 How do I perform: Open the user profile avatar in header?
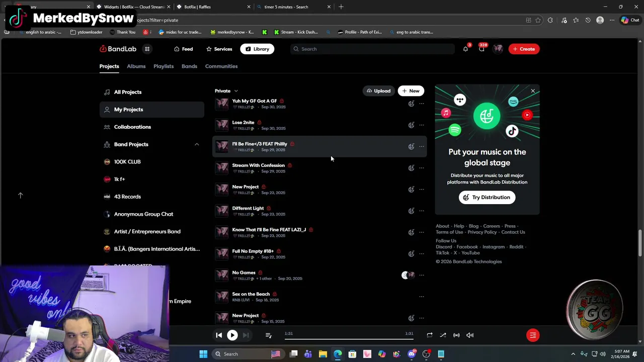pyautogui.click(x=498, y=49)
